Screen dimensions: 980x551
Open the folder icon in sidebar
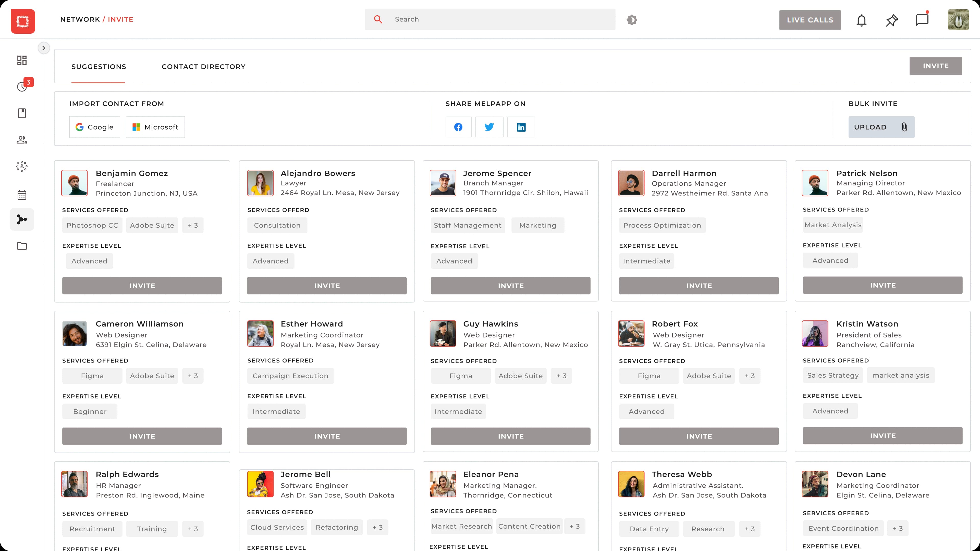click(x=22, y=246)
